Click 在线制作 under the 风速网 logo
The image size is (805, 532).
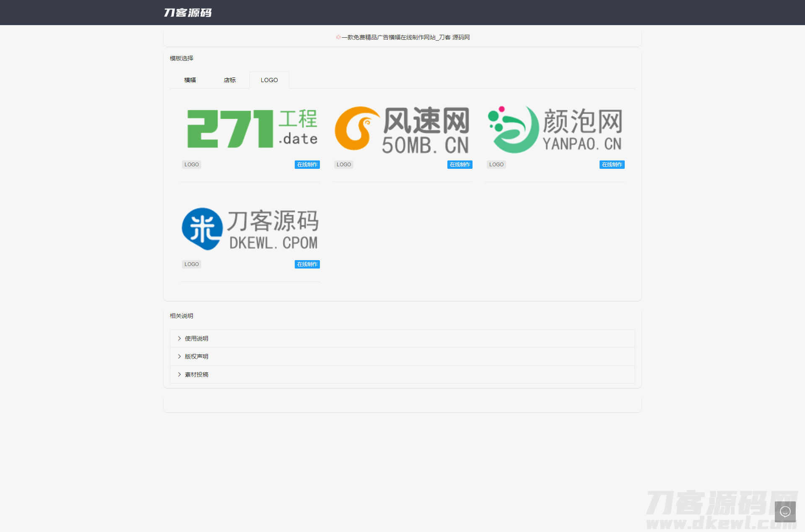pyautogui.click(x=460, y=165)
